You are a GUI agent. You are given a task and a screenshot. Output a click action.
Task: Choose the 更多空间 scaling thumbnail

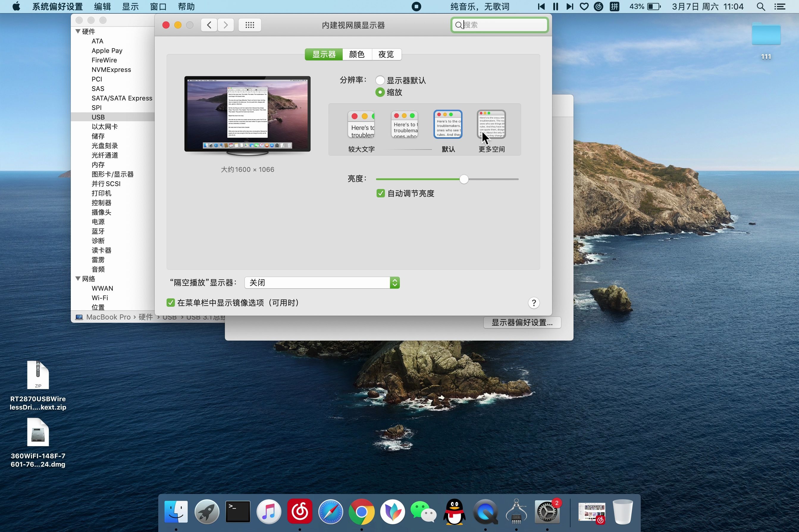coord(491,124)
